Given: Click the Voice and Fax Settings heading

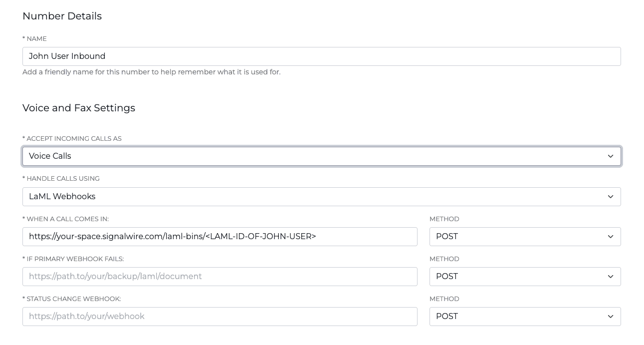Looking at the screenshot, I should 79,108.
